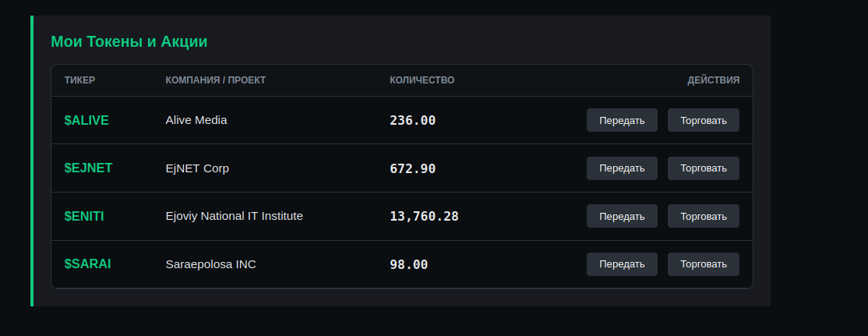Select the $EJNET ticker
868x336 pixels.
(88, 168)
